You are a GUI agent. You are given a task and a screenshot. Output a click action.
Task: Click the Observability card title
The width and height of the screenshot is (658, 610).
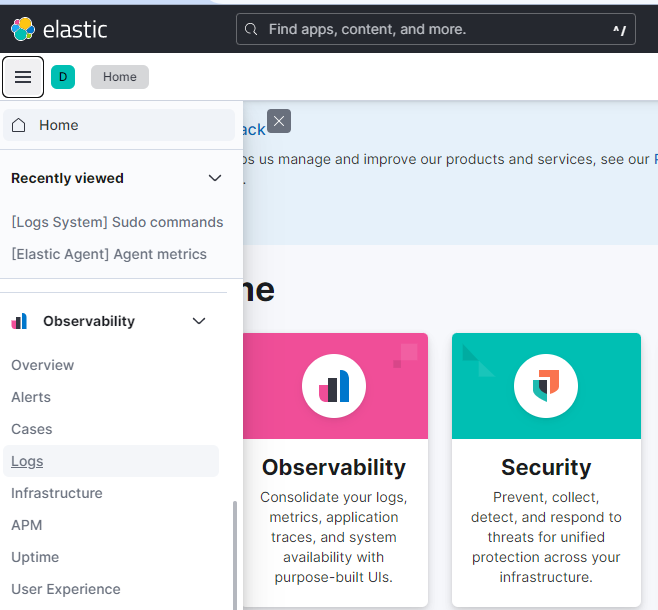coord(334,467)
